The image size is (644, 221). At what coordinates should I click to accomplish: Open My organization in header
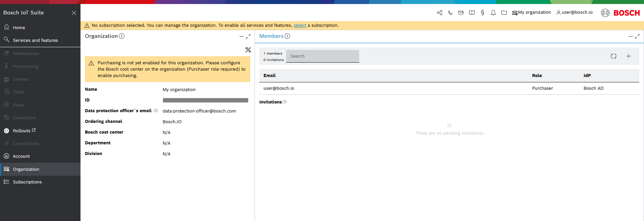point(531,12)
